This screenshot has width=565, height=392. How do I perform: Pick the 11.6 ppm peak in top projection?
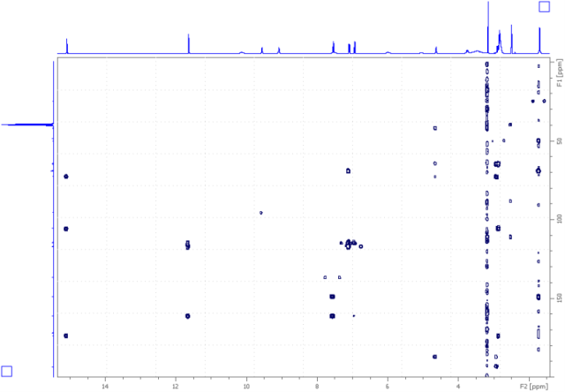(189, 43)
